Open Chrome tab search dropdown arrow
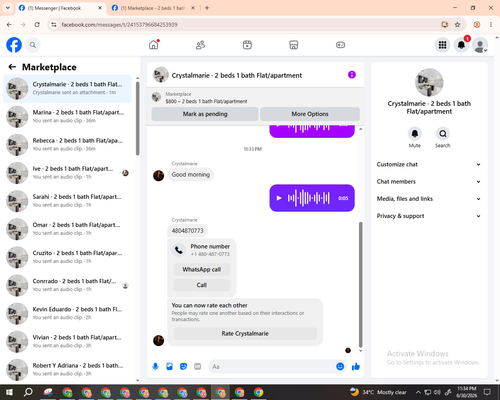Image resolution: width=500 pixels, height=400 pixels. click(8, 8)
